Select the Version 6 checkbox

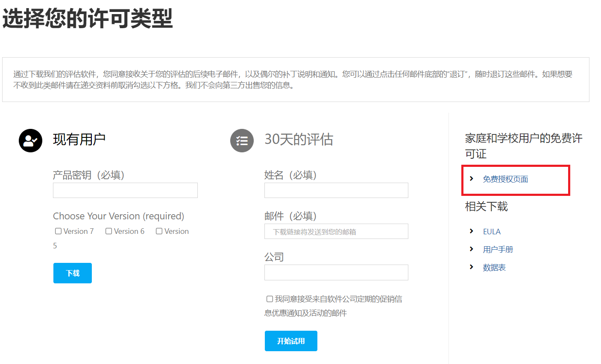pos(108,231)
